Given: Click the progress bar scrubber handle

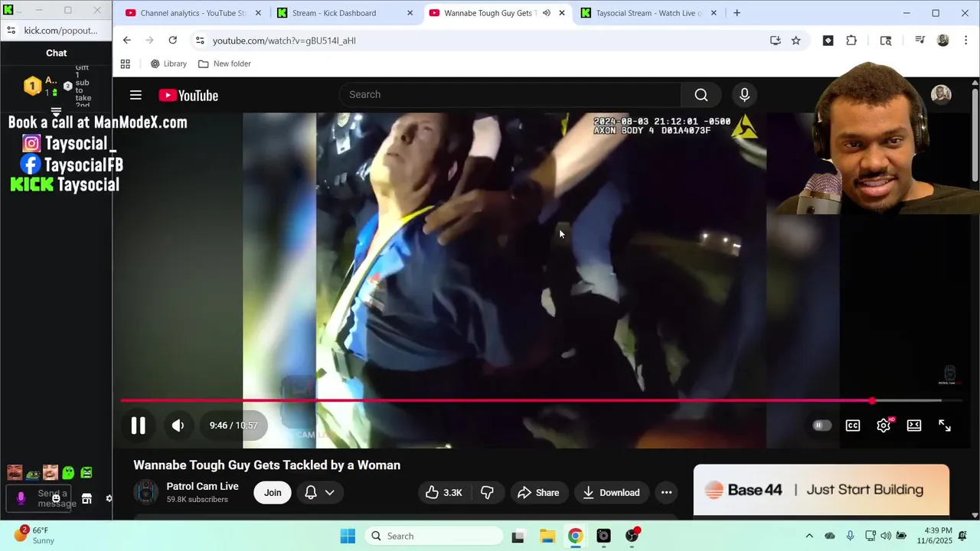Looking at the screenshot, I should 872,400.
